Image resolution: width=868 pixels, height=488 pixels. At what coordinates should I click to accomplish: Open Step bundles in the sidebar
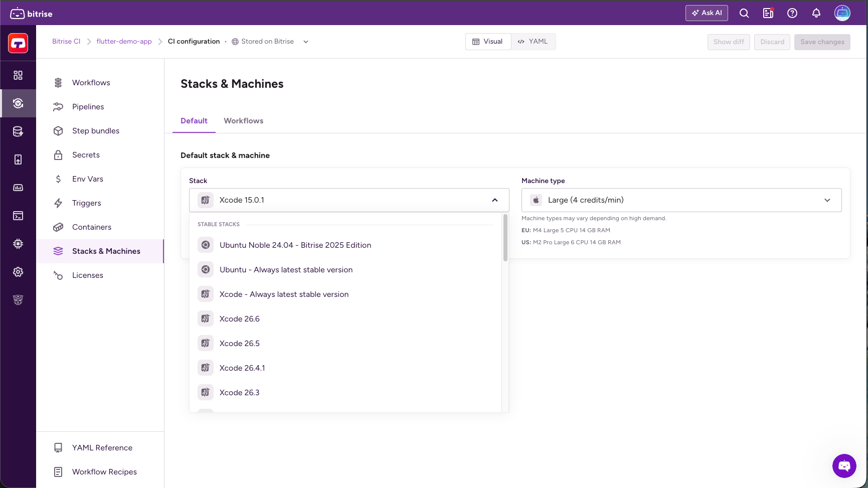(100, 131)
